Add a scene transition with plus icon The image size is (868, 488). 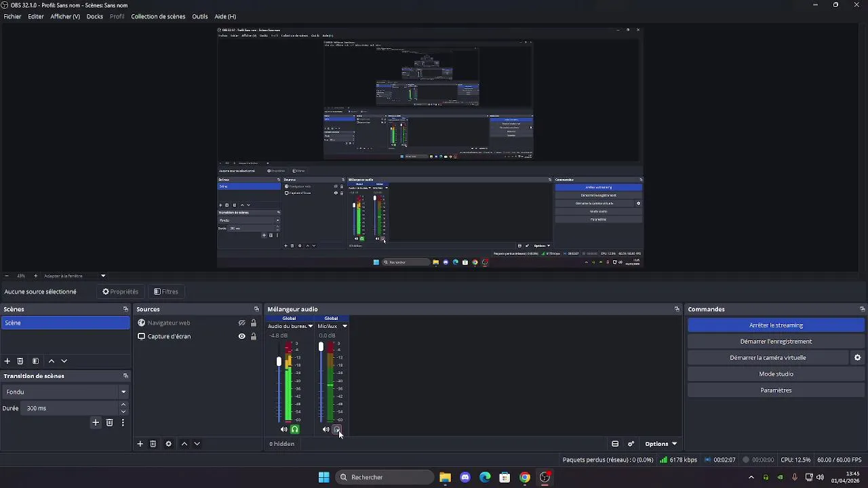(96, 423)
